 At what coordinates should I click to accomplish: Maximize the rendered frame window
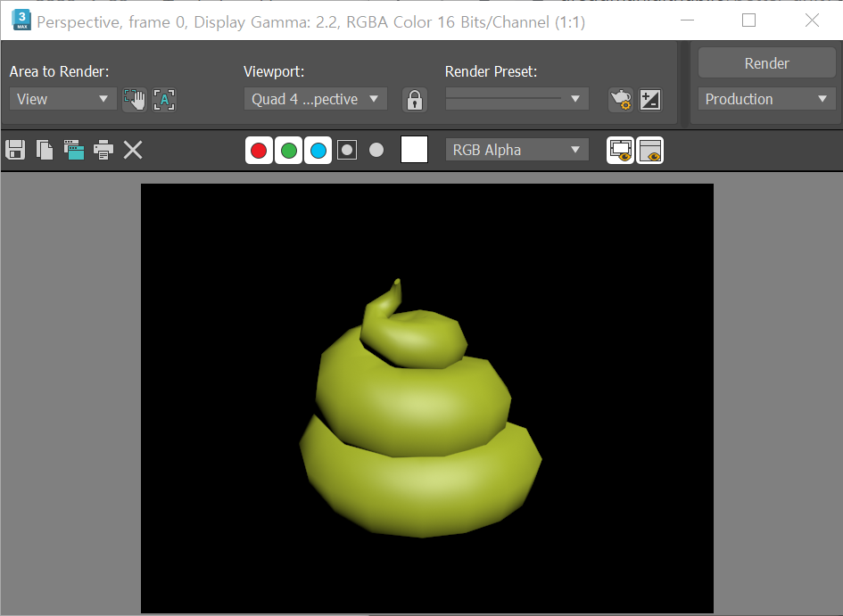tap(749, 21)
